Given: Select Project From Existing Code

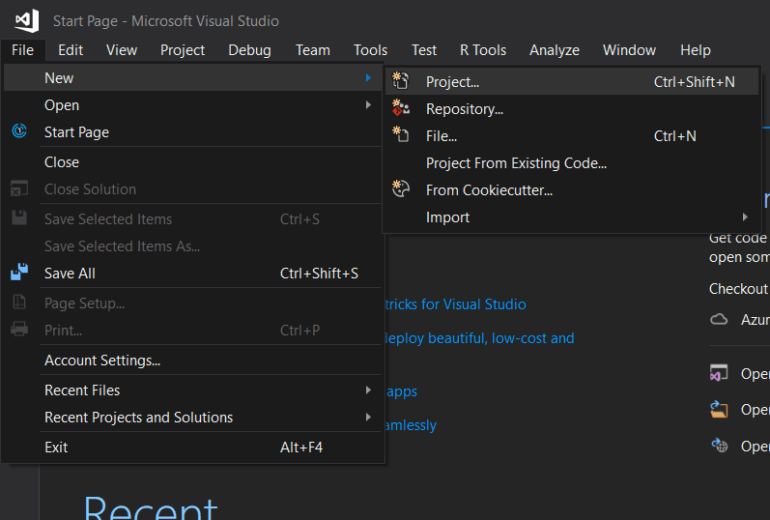Looking at the screenshot, I should click(x=516, y=163).
